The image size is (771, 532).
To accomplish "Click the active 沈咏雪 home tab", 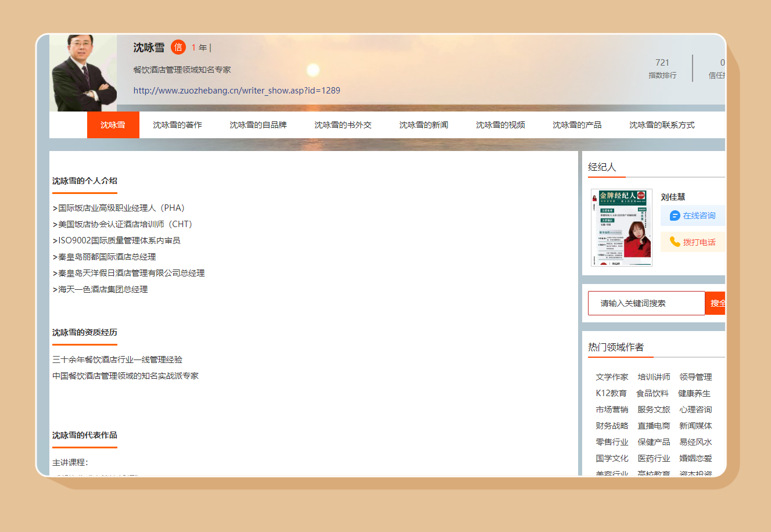I will [113, 125].
